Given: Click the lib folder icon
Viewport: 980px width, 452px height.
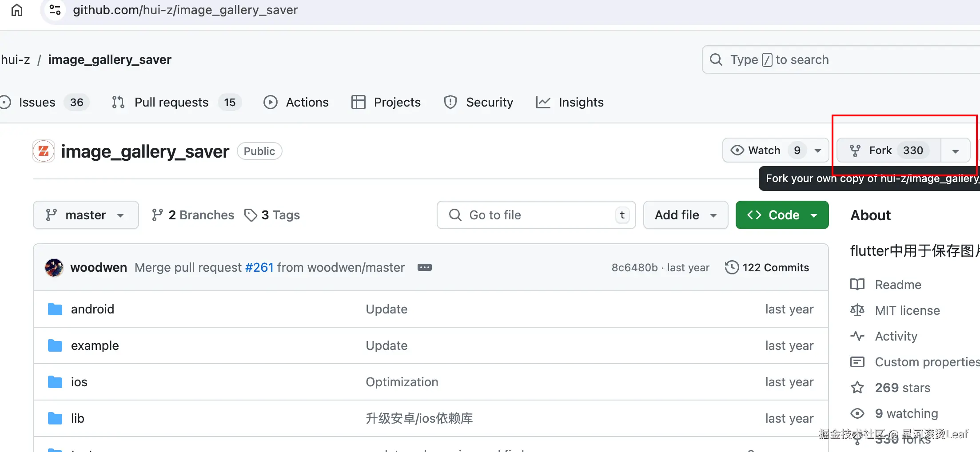Looking at the screenshot, I should (x=55, y=418).
